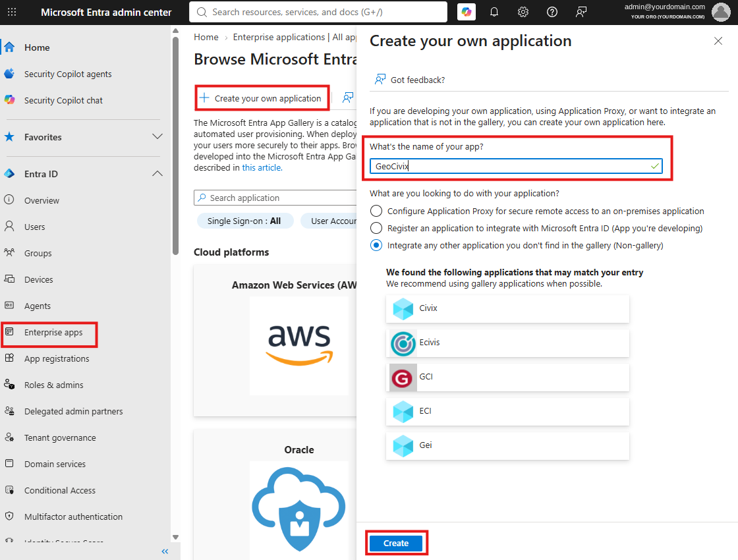Click the Groups people icon
The height and width of the screenshot is (560, 738).
click(9, 253)
